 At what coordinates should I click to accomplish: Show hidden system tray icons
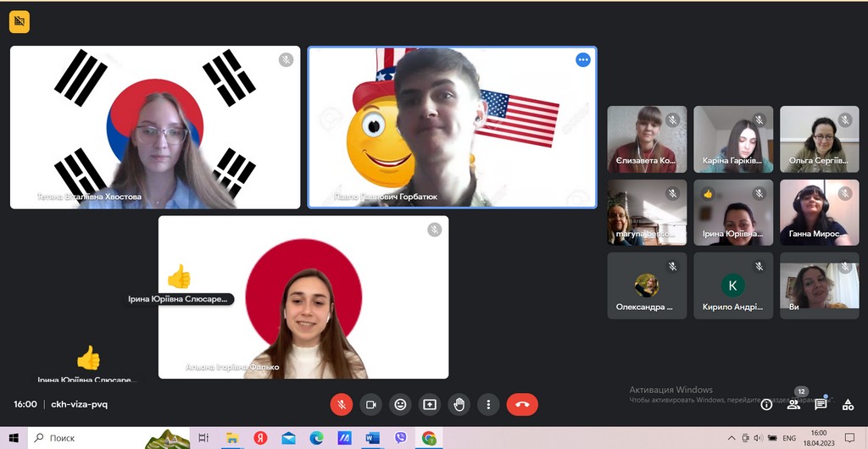(732, 438)
